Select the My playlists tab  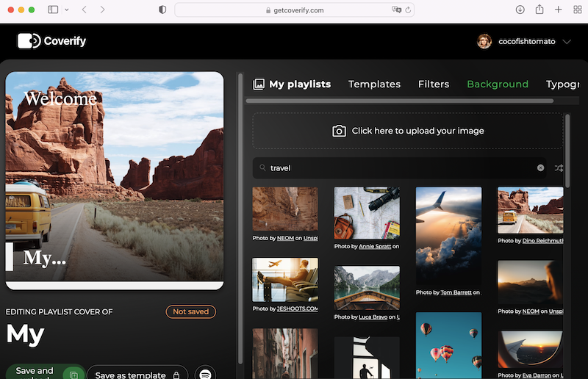292,84
